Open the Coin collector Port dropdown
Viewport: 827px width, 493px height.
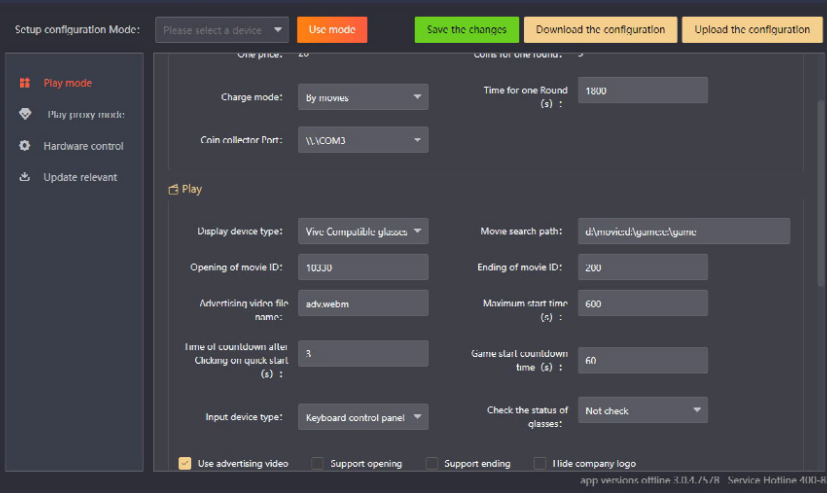pos(363,140)
